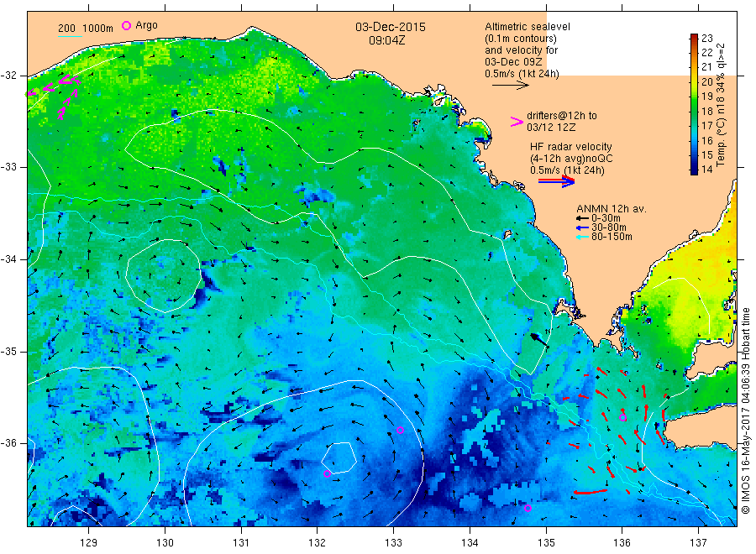The width and height of the screenshot is (756, 554).
Task: Click the "0.5m/s (1kt 24h)" text under 03-Dec 09Z
Action: (522, 74)
